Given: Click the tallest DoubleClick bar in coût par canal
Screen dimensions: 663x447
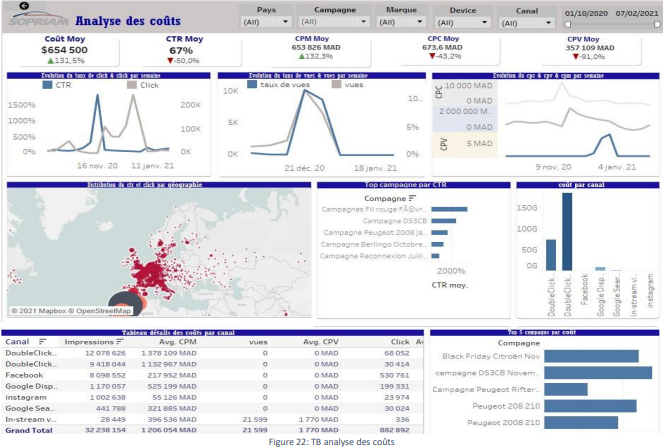Looking at the screenshot, I should click(567, 232).
